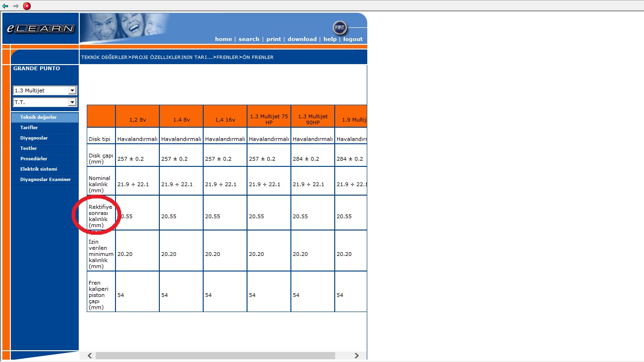This screenshot has width=644, height=362.
Task: Click the red stop icon
Action: pyautogui.click(x=27, y=6)
